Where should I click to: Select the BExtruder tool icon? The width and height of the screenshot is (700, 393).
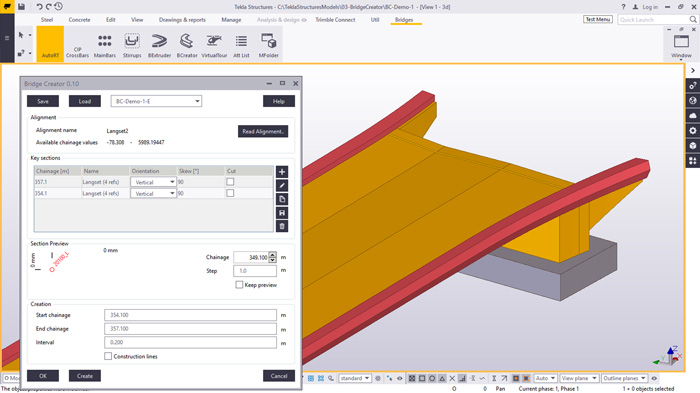(159, 46)
